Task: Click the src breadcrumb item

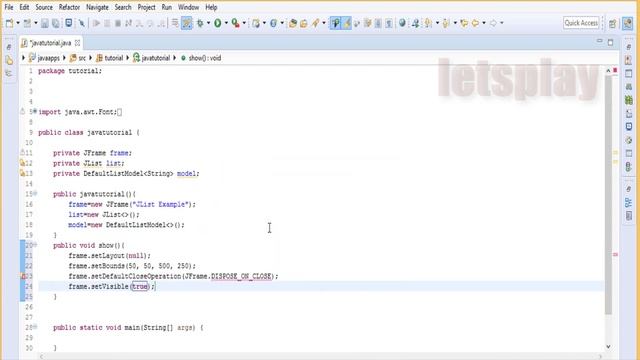Action: [x=78, y=58]
